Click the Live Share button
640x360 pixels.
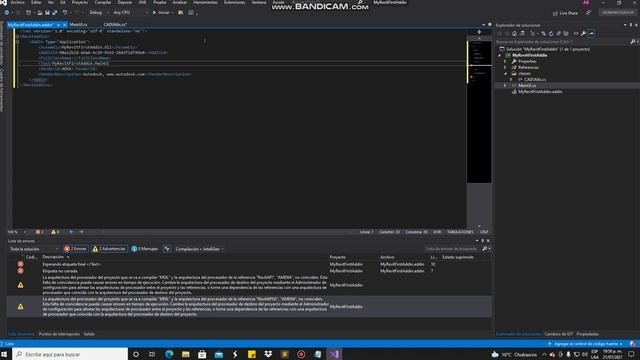coord(565,13)
